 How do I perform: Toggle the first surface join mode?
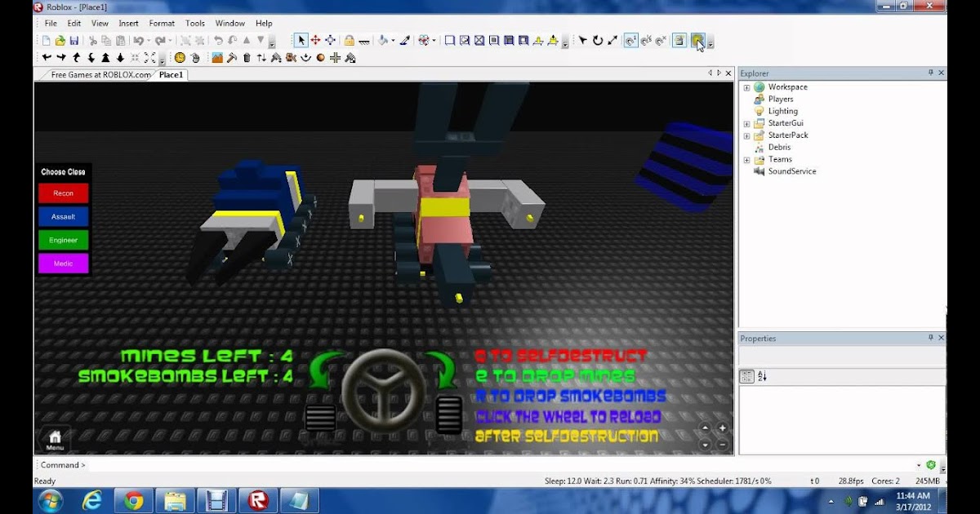tap(630, 41)
